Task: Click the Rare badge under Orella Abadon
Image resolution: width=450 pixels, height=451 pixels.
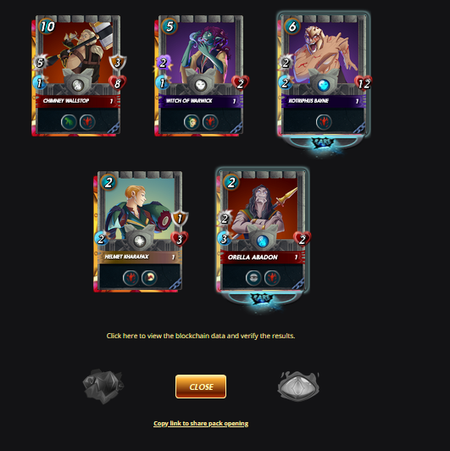Action: pos(262,299)
